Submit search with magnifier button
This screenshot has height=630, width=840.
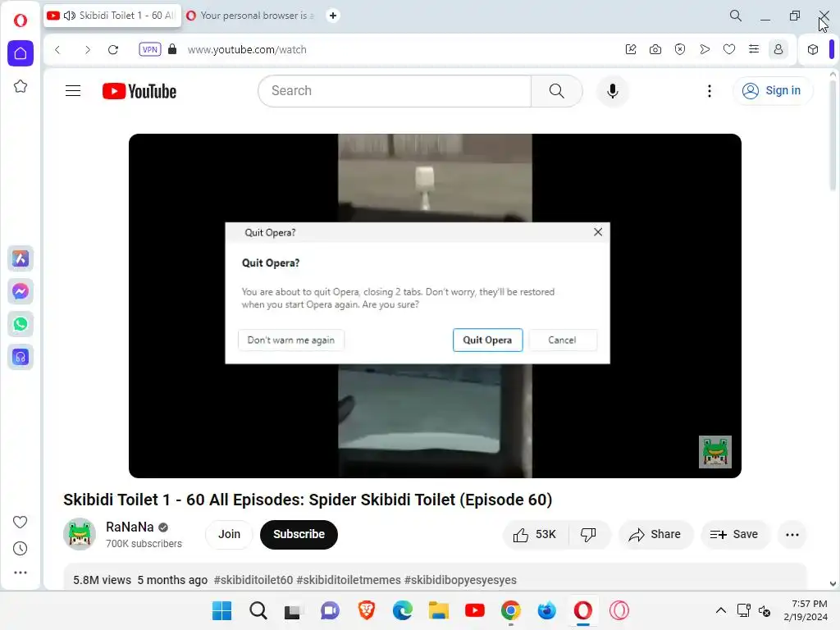557,90
